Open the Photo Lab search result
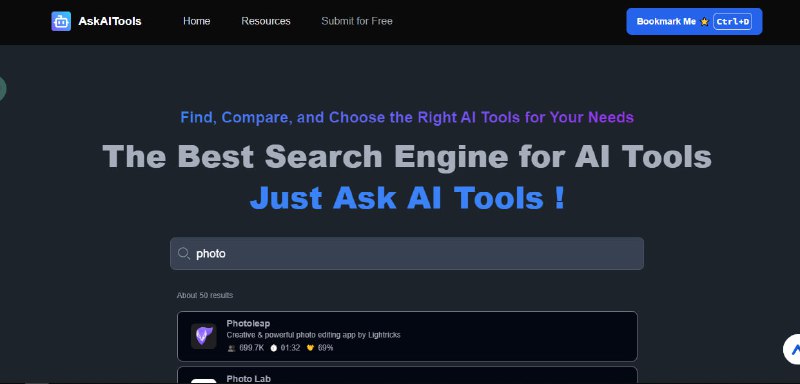The image size is (800, 384). coord(407,375)
